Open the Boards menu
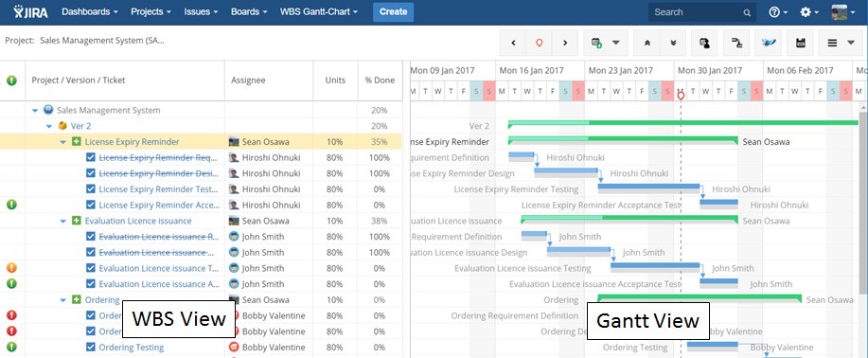Screen dimensions: 868x358 tap(249, 11)
